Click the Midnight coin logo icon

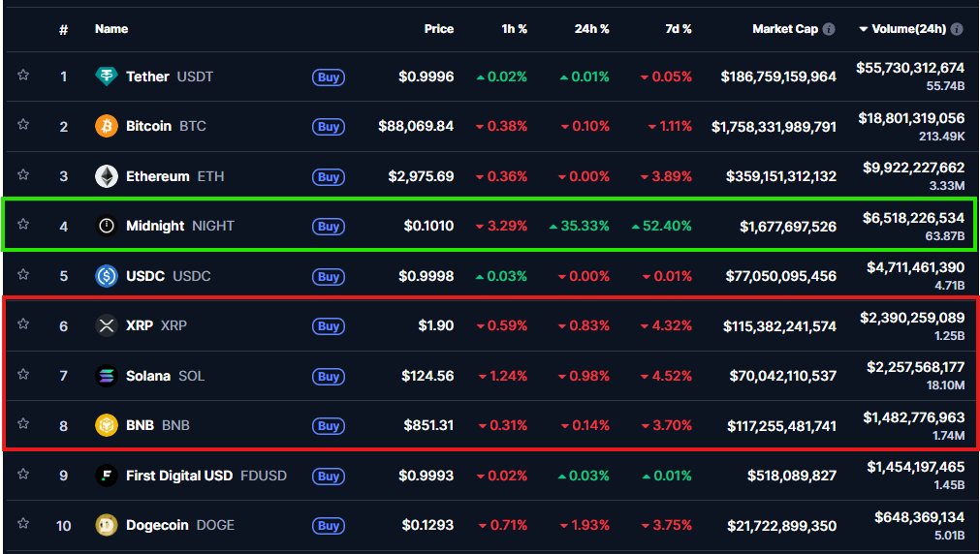point(107,226)
